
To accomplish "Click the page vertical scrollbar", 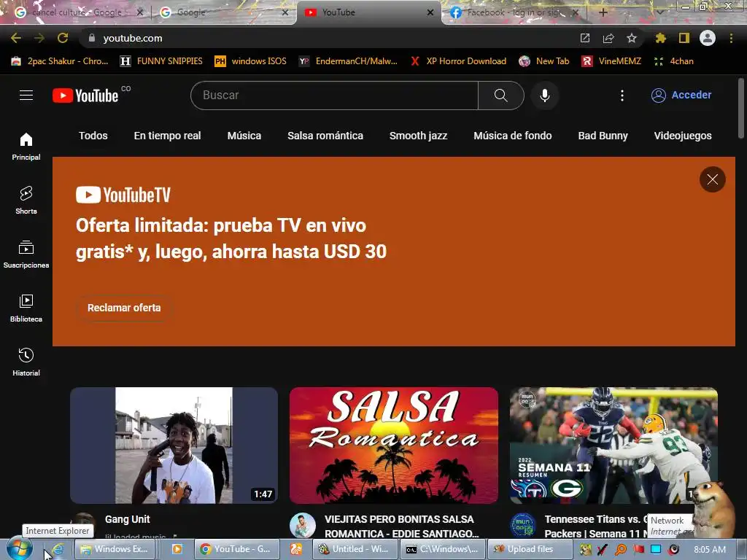I will click(741, 107).
